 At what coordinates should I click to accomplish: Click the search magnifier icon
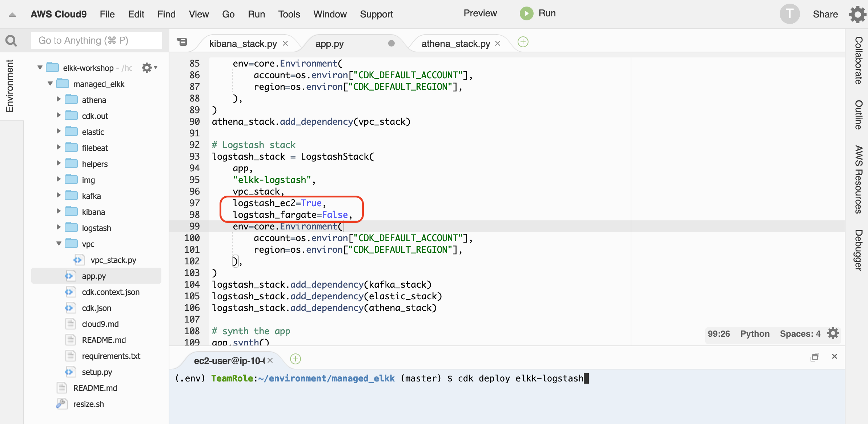(x=11, y=41)
